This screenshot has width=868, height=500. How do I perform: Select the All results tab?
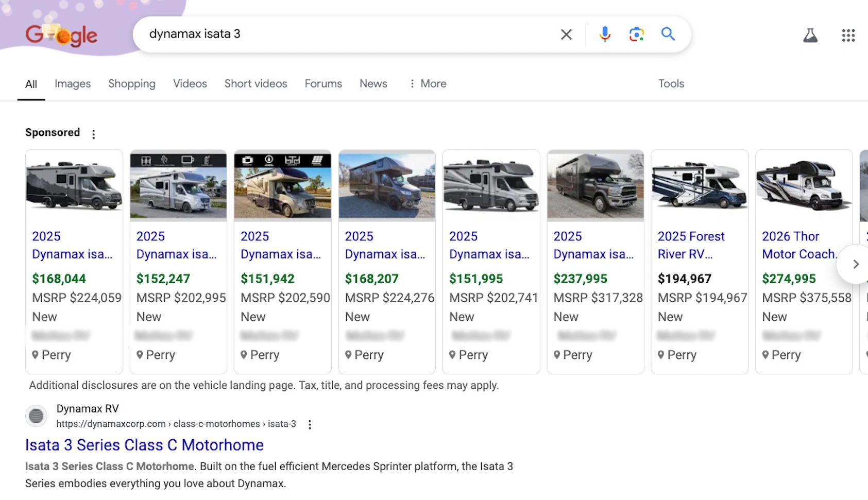click(31, 84)
